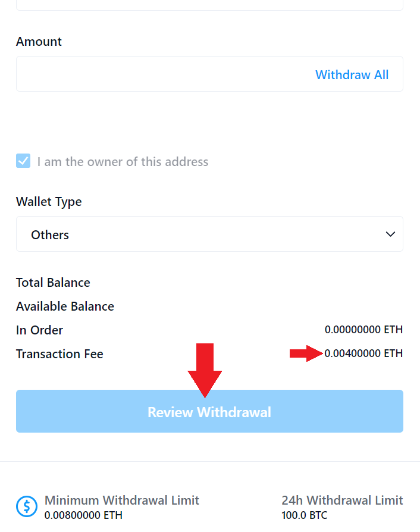Image resolution: width=420 pixels, height=532 pixels.
Task: Click the Minimum Withdrawal Limit heading
Action: click(x=122, y=500)
